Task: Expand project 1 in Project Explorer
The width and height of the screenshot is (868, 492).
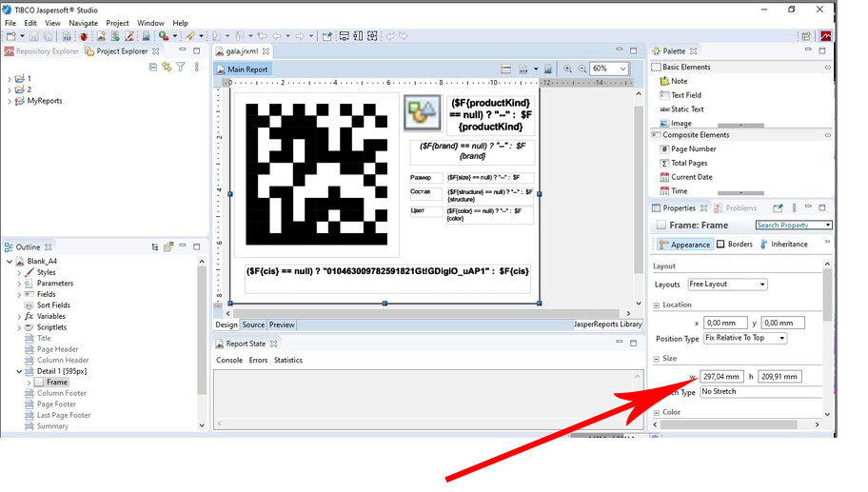Action: pos(9,79)
